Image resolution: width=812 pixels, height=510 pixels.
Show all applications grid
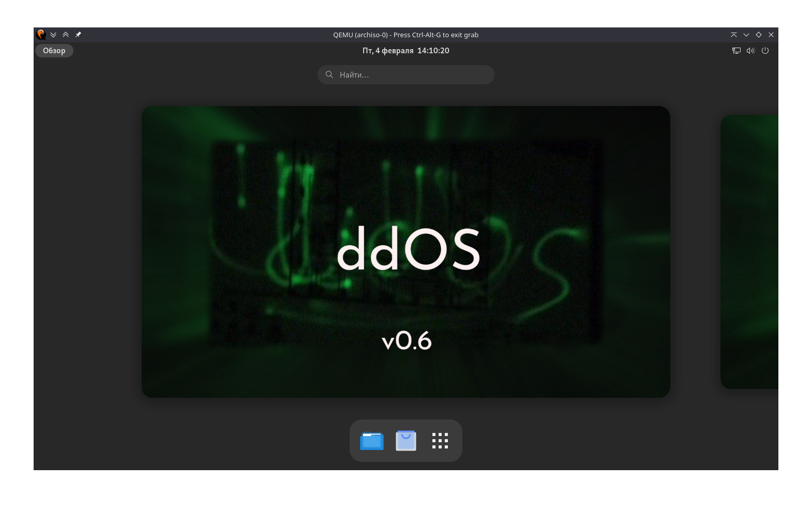click(440, 441)
